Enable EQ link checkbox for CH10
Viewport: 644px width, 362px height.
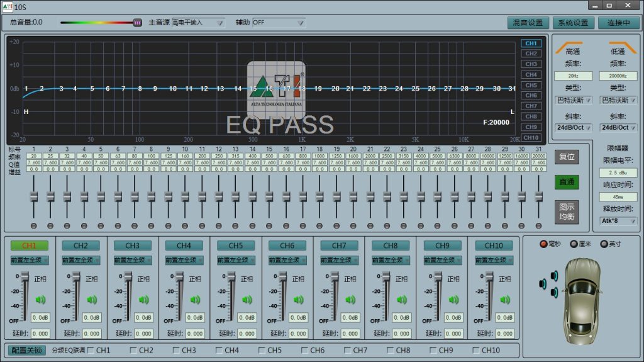click(x=476, y=350)
